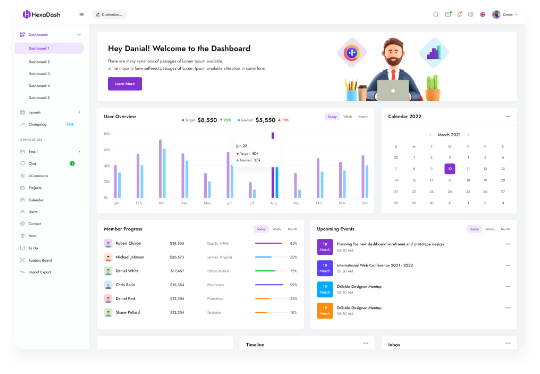Collapse the Dashboards menu chevron
This screenshot has height=374, width=540.
click(x=79, y=34)
